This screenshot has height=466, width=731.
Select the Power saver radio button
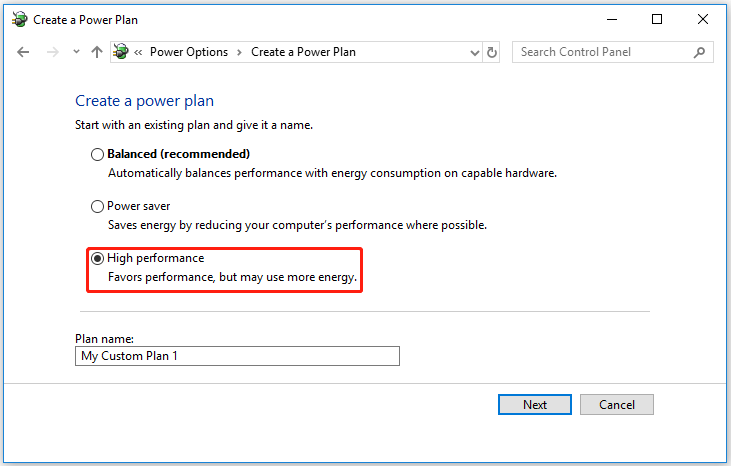(97, 206)
